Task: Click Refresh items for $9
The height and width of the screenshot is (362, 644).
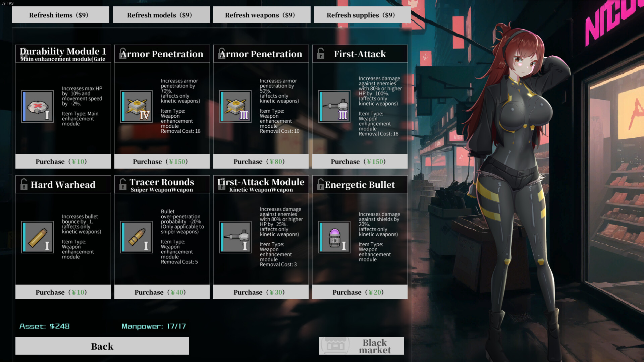Action: (60, 15)
